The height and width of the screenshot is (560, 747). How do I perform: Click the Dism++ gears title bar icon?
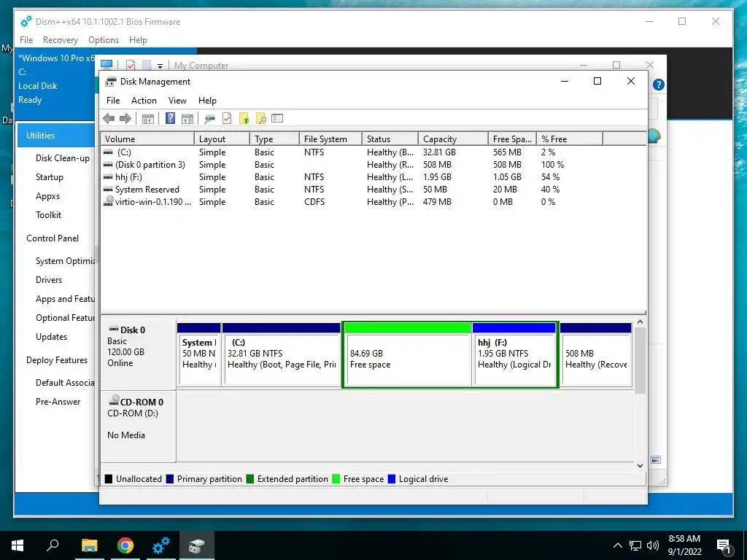pyautogui.click(x=26, y=21)
